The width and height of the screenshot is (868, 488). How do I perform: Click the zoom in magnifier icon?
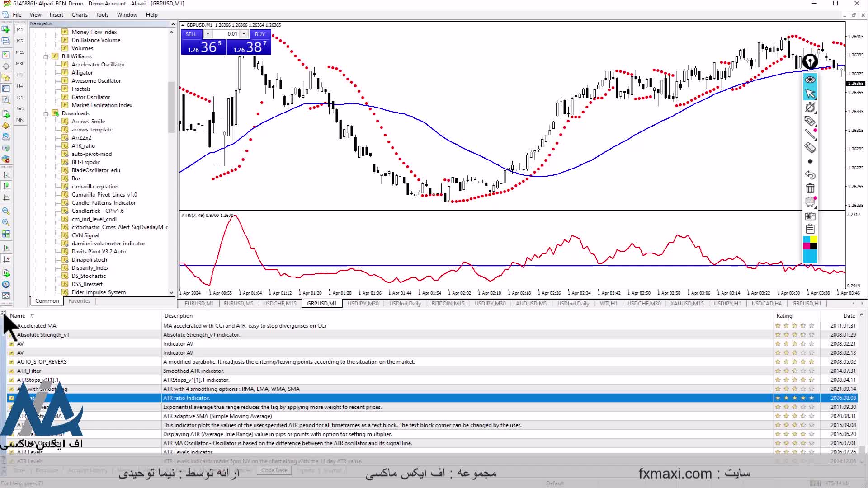[6, 211]
